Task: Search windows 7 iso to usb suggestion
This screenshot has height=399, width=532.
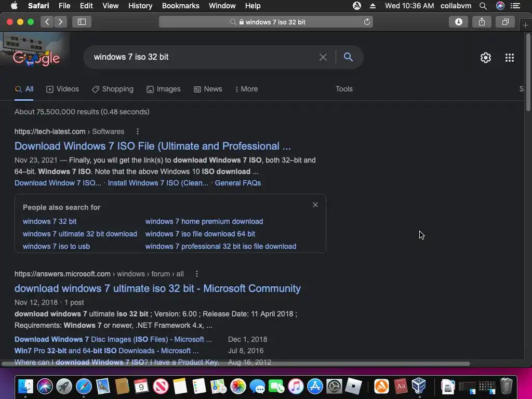Action: pos(56,246)
